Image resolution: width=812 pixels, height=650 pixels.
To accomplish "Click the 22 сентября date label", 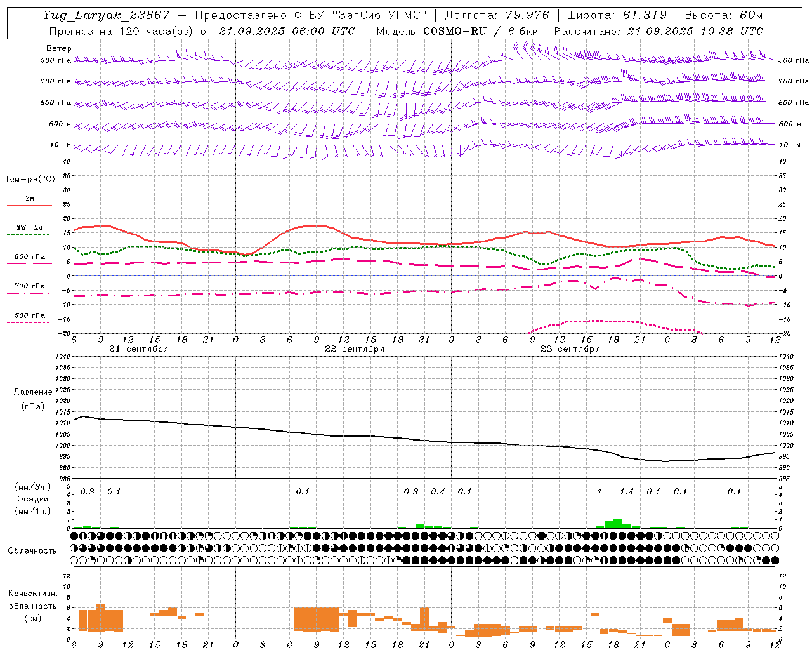I will click(355, 349).
